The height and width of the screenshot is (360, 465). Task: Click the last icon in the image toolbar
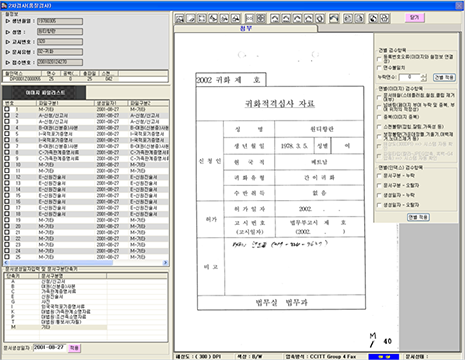click(385, 18)
